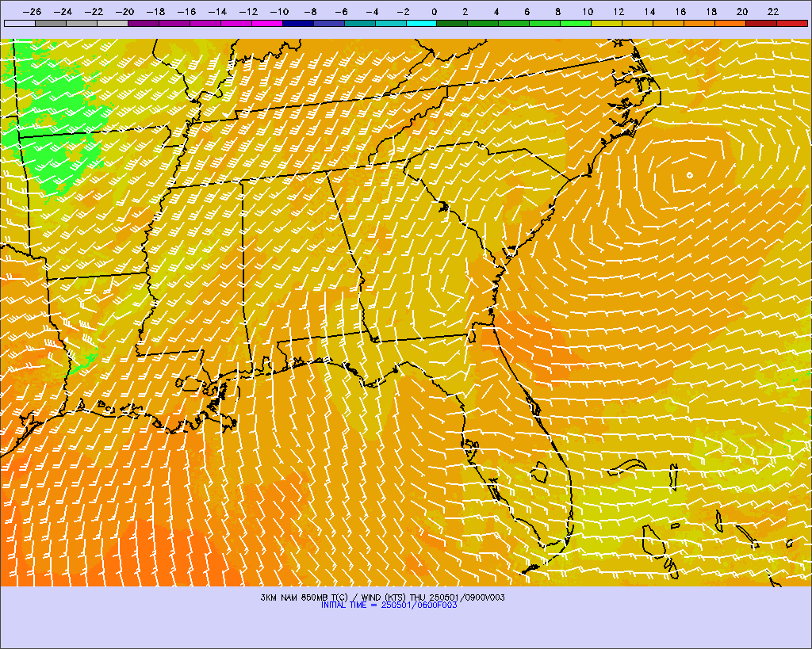The width and height of the screenshot is (812, 649).
Task: Pick the dark green swatch between 2 and 4
Action: tap(483, 23)
